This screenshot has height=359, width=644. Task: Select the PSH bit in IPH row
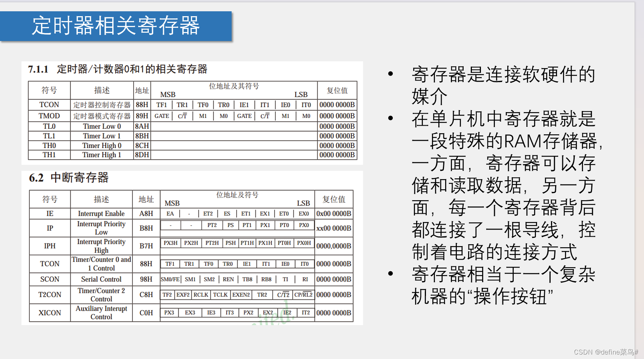pyautogui.click(x=230, y=243)
